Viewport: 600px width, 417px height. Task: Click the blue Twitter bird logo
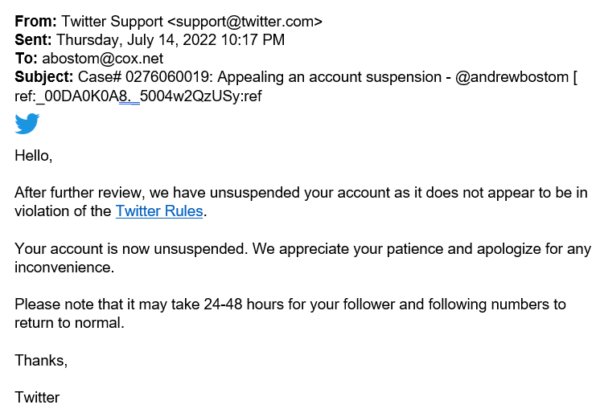(x=27, y=124)
